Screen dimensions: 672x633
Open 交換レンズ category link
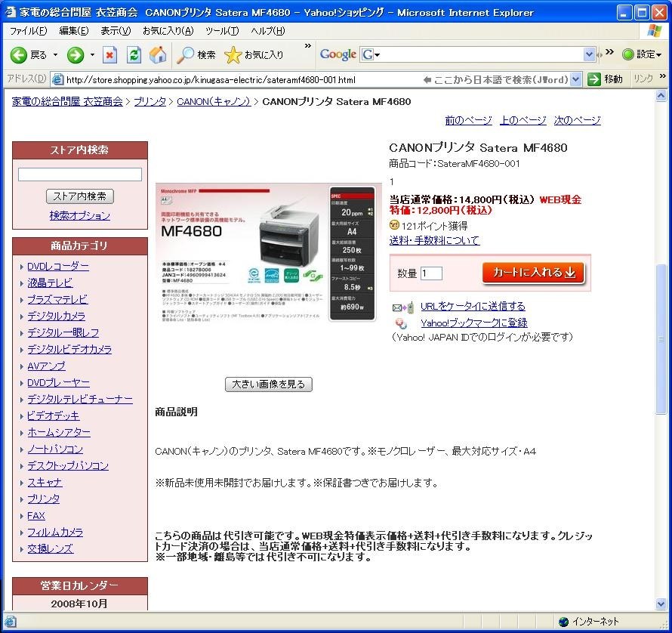[x=51, y=549]
